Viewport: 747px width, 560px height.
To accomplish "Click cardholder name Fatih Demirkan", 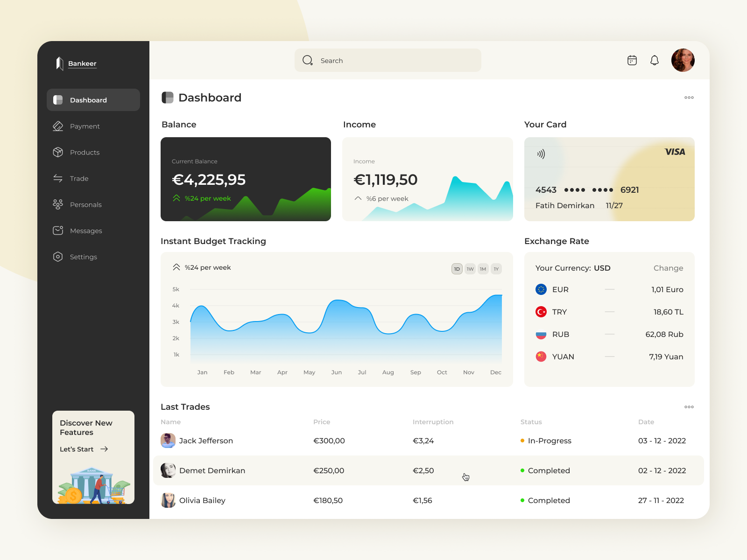I will click(565, 205).
